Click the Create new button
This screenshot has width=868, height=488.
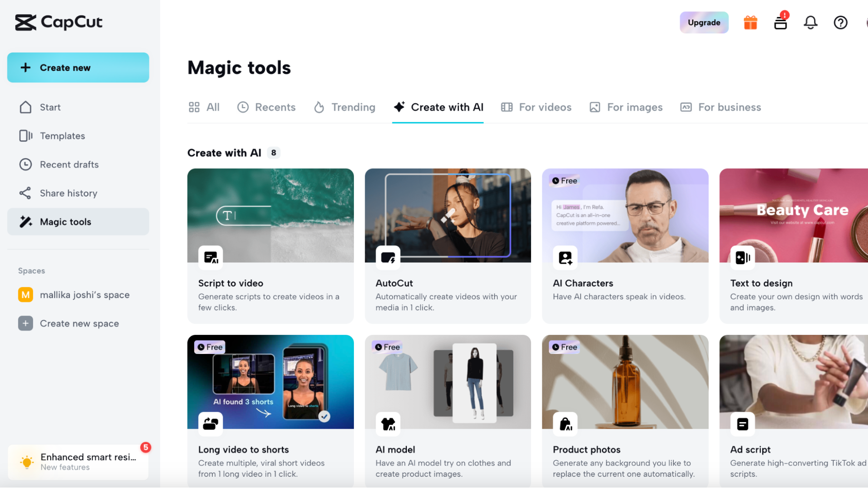click(x=78, y=68)
